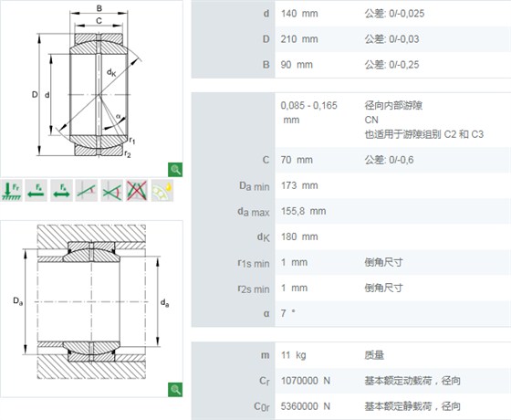Screen dimensions: 511x420
Task: Click the r2s min parameter label
Action: coord(254,289)
